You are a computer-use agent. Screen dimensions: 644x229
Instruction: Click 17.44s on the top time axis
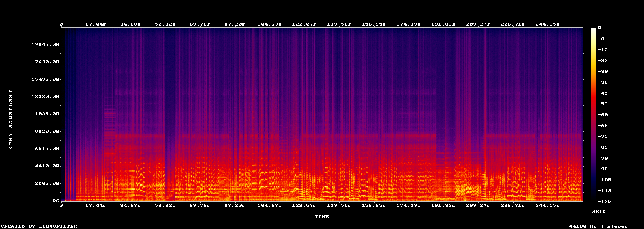(x=96, y=24)
